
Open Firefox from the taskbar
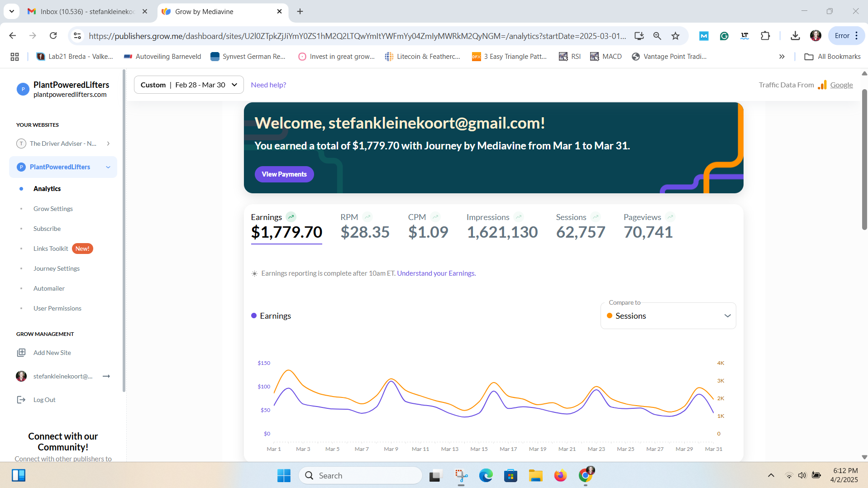tap(560, 475)
